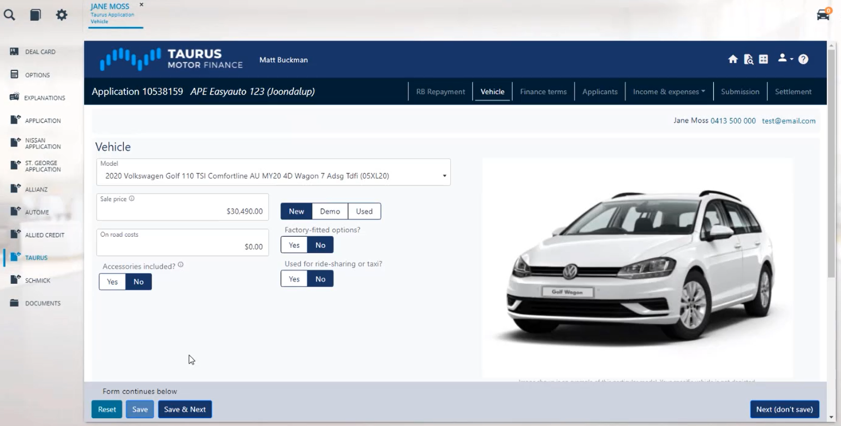The image size is (841, 426).
Task: Open the settings gear icon
Action: [62, 15]
